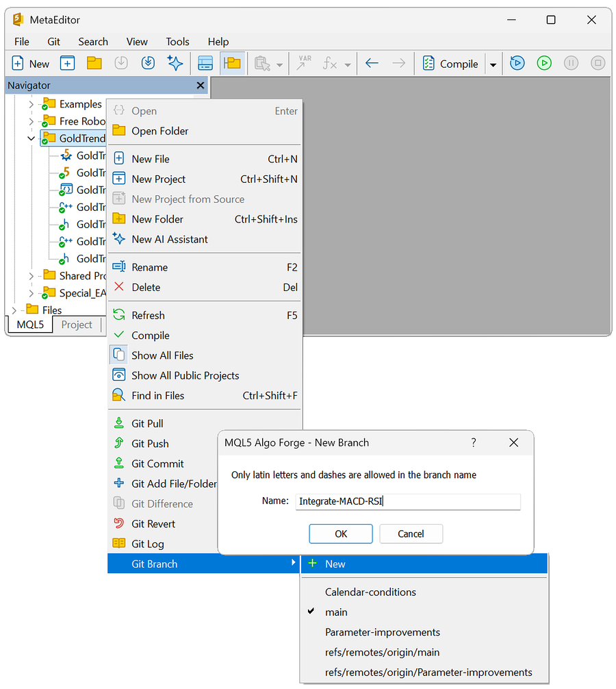Image resolution: width=616 pixels, height=689 pixels.
Task: Toggle the Navigator panel toolbar icon
Action: [232, 63]
